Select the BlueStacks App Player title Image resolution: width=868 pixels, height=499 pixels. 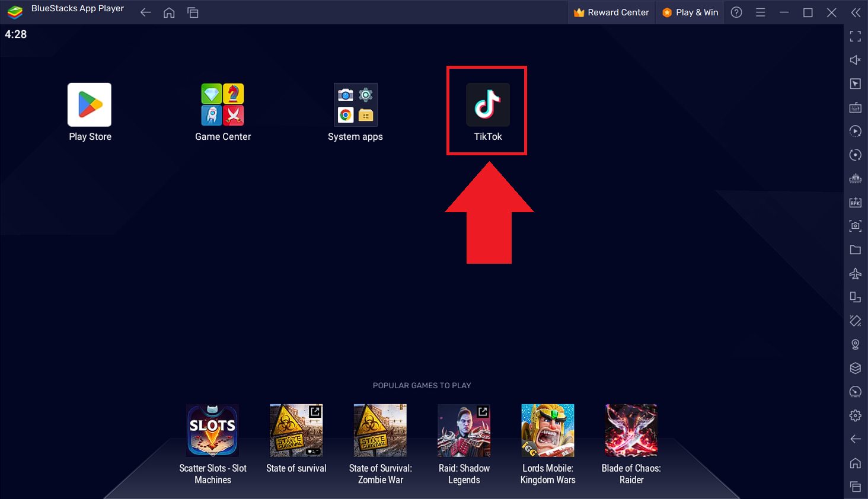[78, 8]
